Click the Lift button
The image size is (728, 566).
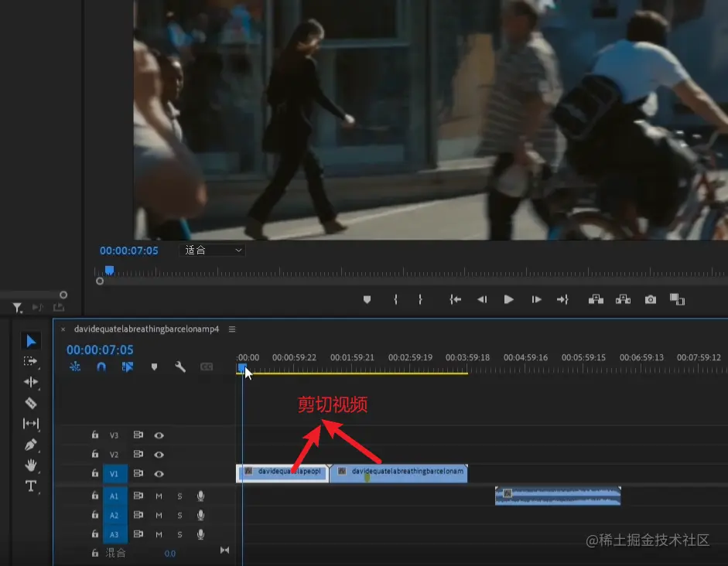click(x=596, y=300)
